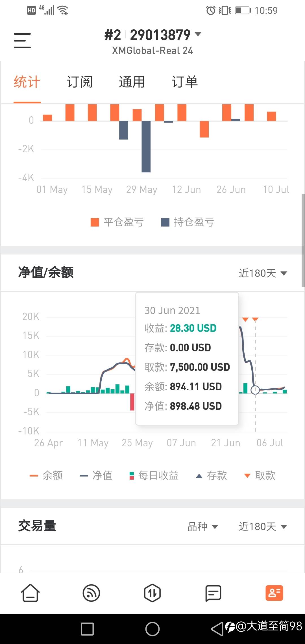Tap the Android back triangle button
Image resolution: width=305 pixels, height=644 pixels.
(217, 629)
